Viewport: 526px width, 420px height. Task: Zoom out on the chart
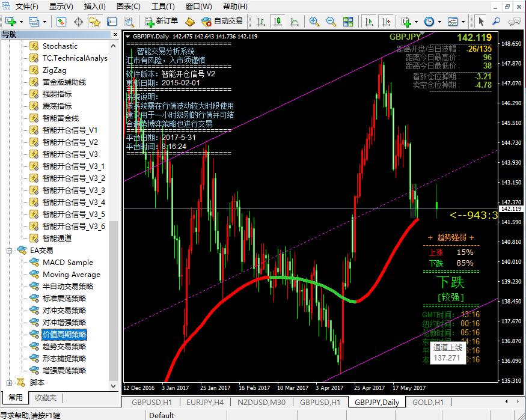[331, 22]
